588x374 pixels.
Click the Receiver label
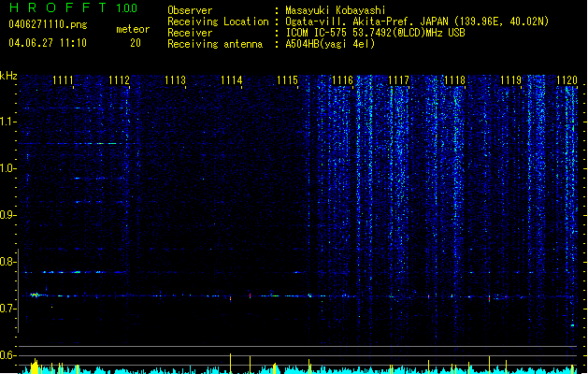click(x=190, y=33)
